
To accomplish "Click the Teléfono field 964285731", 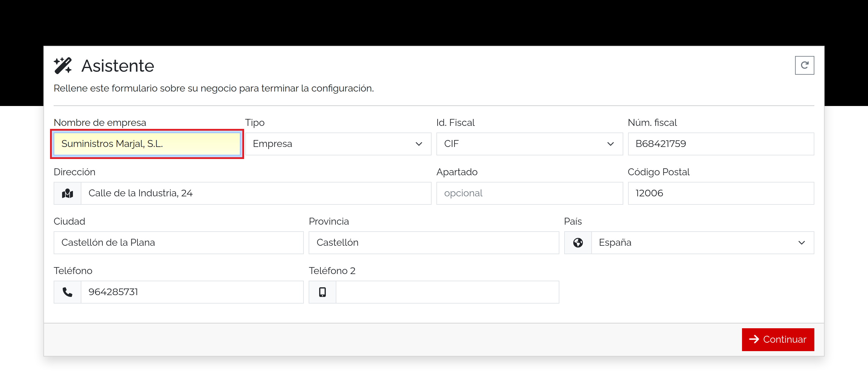I will 192,292.
